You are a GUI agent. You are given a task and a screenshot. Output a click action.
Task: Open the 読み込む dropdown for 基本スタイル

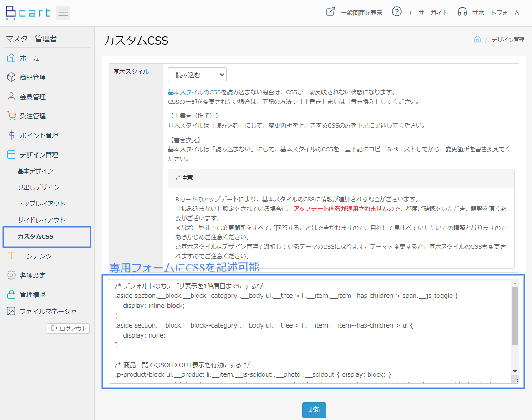[197, 74]
